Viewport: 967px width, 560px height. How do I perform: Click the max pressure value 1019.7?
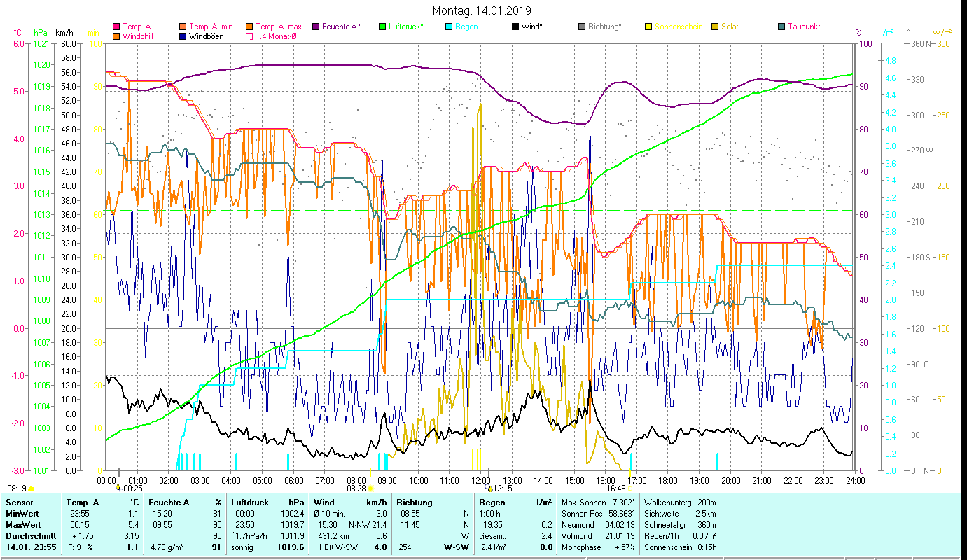tap(293, 525)
